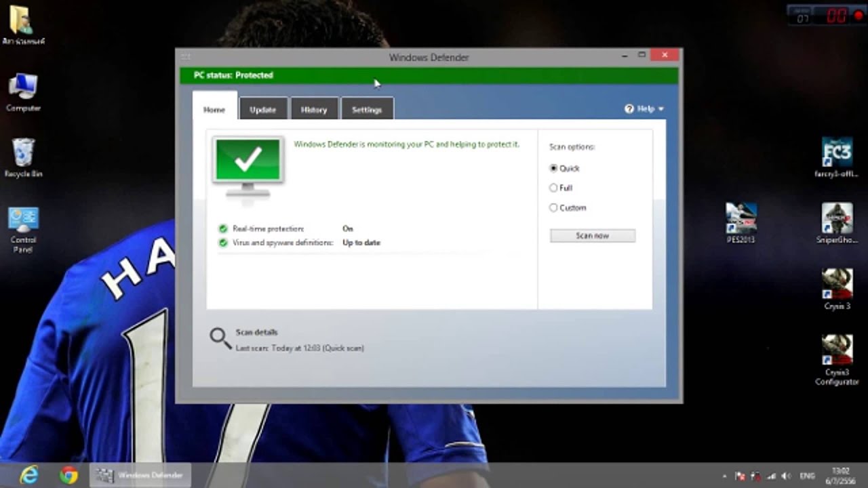The height and width of the screenshot is (488, 868).
Task: Select the Crysis 3 desktop shortcut
Action: tap(837, 289)
